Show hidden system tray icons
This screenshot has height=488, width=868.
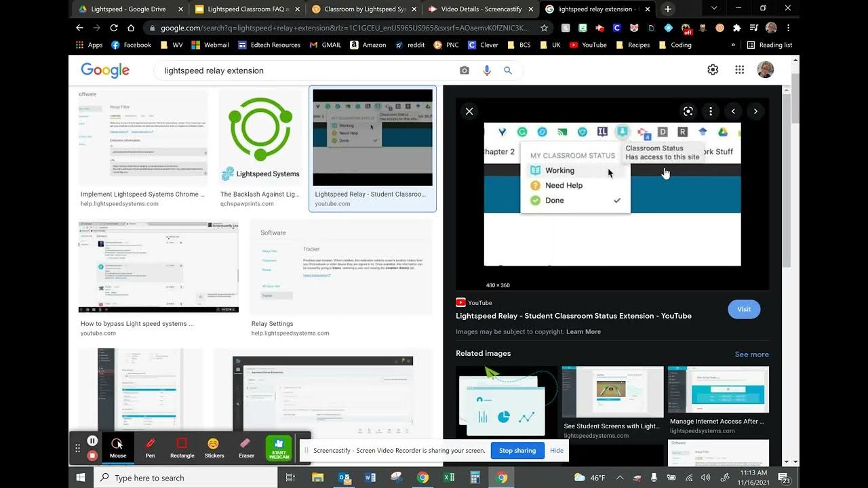point(620,477)
